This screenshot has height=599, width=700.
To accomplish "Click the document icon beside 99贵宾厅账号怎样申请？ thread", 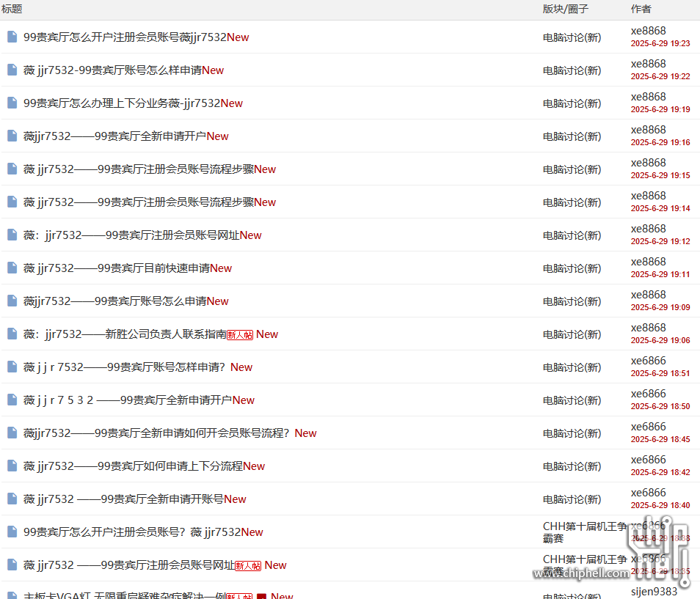I will [x=12, y=367].
